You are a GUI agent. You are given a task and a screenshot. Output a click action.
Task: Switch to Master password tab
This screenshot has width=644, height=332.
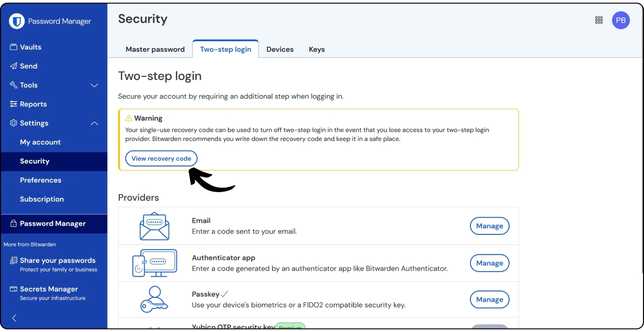pyautogui.click(x=155, y=49)
